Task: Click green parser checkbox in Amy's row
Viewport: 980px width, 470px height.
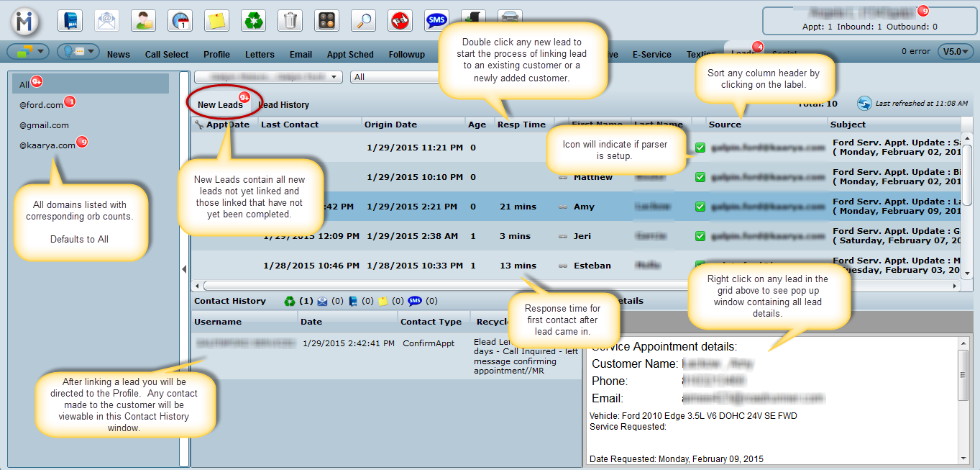Action: tap(700, 207)
